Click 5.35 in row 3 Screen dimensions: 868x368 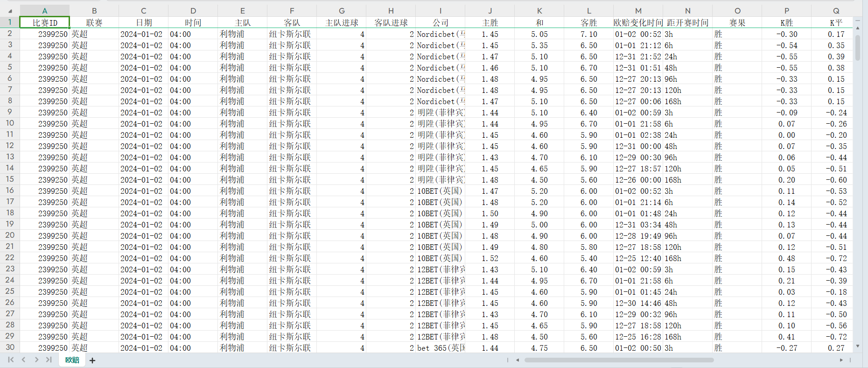[x=539, y=45]
